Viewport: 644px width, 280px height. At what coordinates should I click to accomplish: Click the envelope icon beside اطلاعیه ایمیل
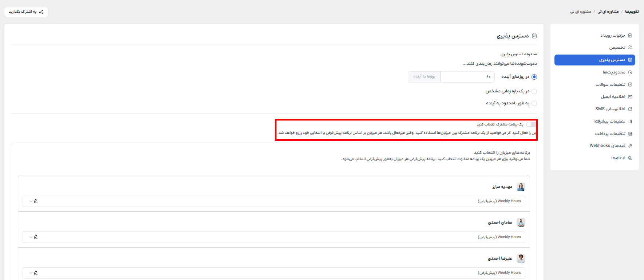pos(630,97)
